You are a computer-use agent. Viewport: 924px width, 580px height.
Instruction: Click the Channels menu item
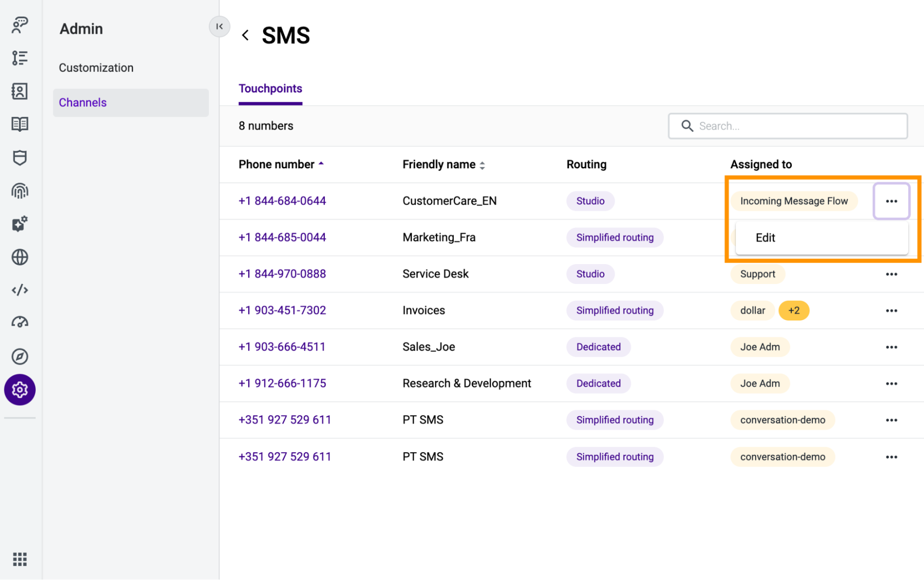(82, 102)
